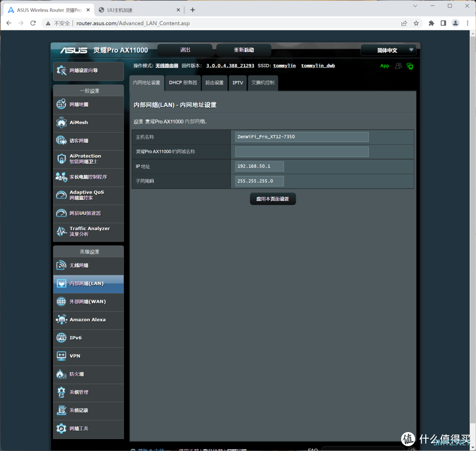Open the Adaptive QoS gauge icon
The image size is (476, 451).
click(x=61, y=195)
